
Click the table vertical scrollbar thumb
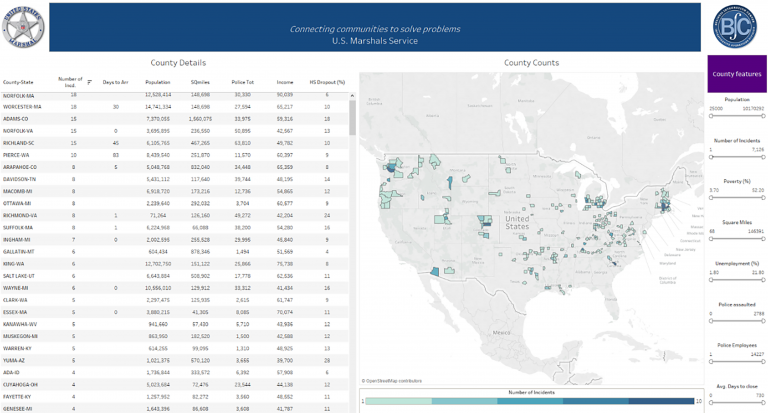(x=352, y=118)
